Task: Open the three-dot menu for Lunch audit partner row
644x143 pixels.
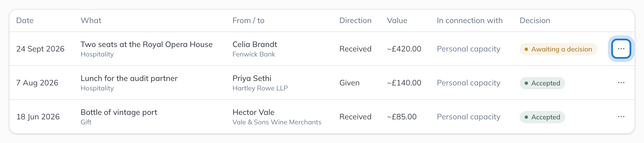Action: point(621,83)
